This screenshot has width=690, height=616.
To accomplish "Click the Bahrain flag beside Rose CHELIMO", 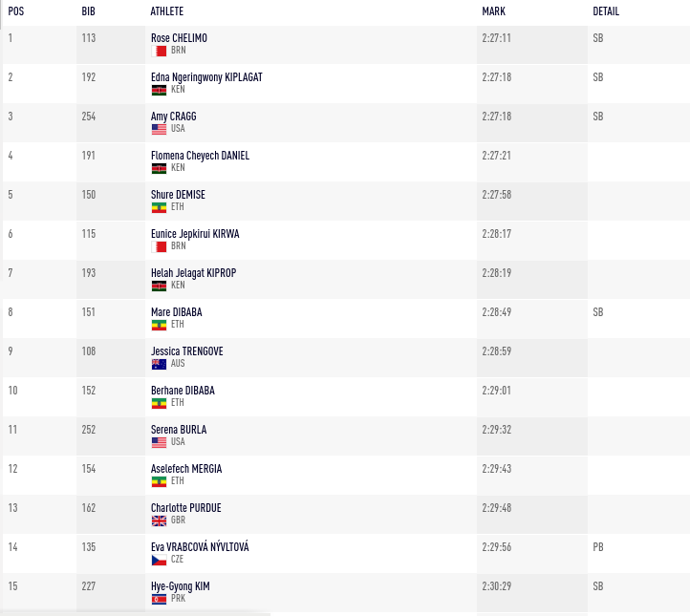I will pos(159,51).
